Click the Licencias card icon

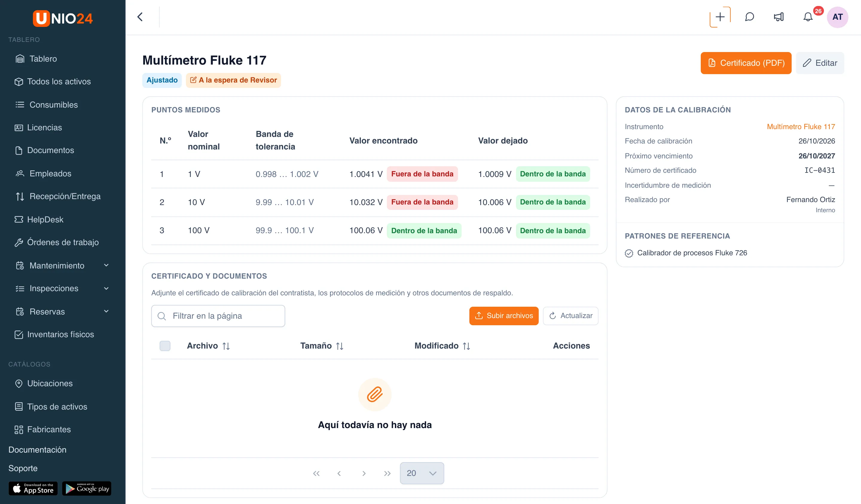(x=19, y=127)
